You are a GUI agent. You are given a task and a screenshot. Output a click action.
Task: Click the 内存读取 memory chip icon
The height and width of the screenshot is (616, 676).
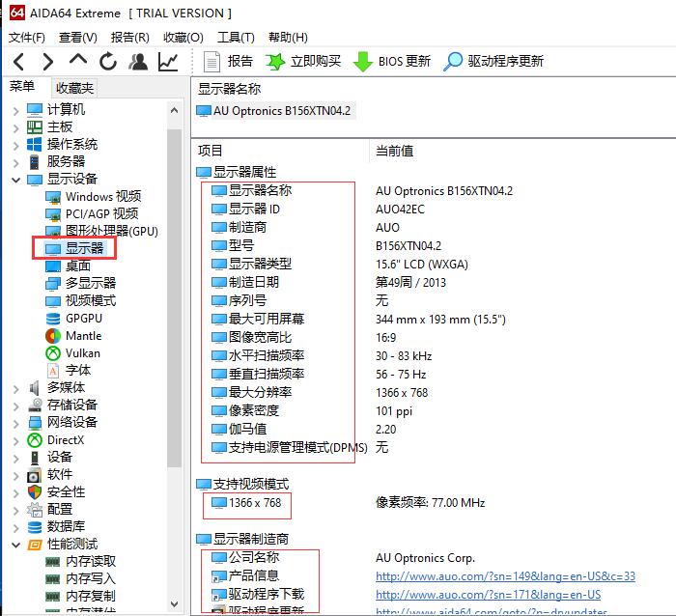point(52,562)
